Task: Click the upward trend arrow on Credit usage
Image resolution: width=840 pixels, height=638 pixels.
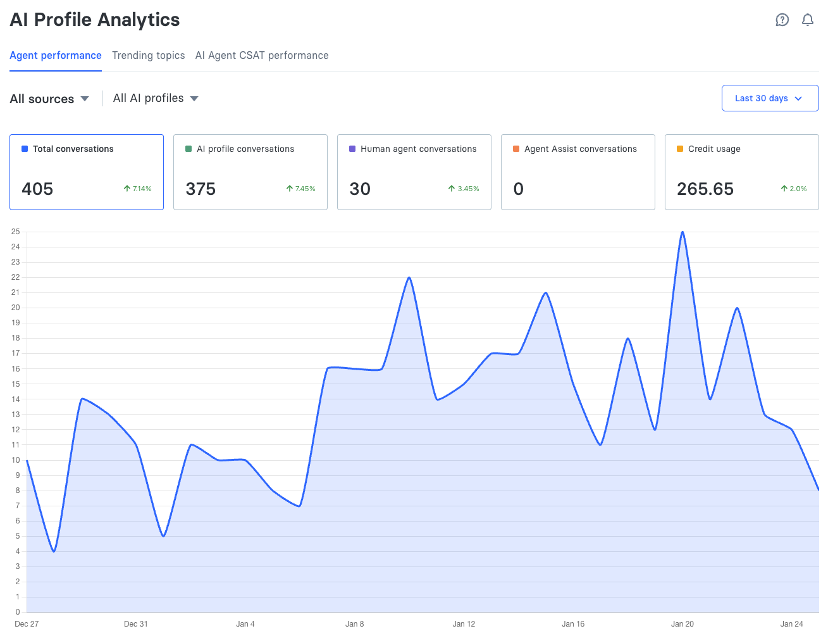Action: (x=784, y=189)
